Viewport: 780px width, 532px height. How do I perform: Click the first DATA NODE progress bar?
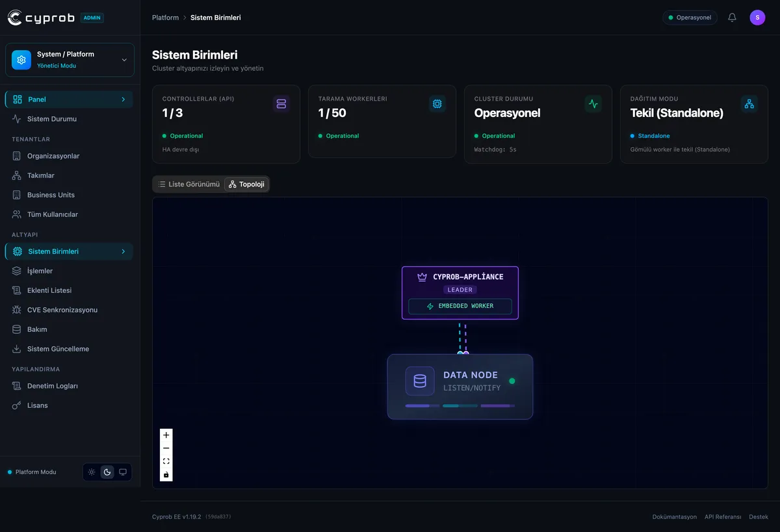pyautogui.click(x=422, y=406)
